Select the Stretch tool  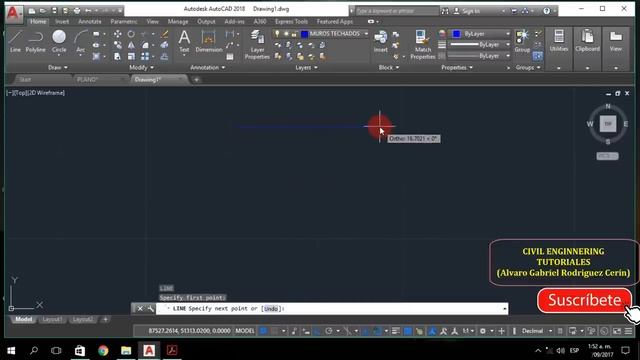coord(118,56)
